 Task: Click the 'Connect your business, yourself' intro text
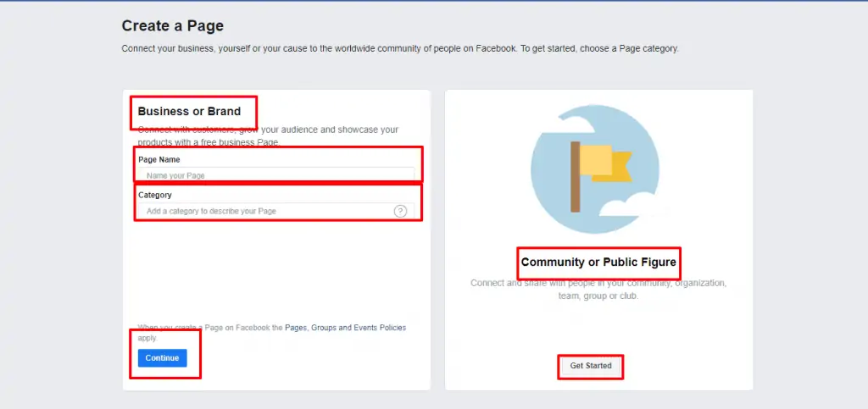click(x=400, y=48)
